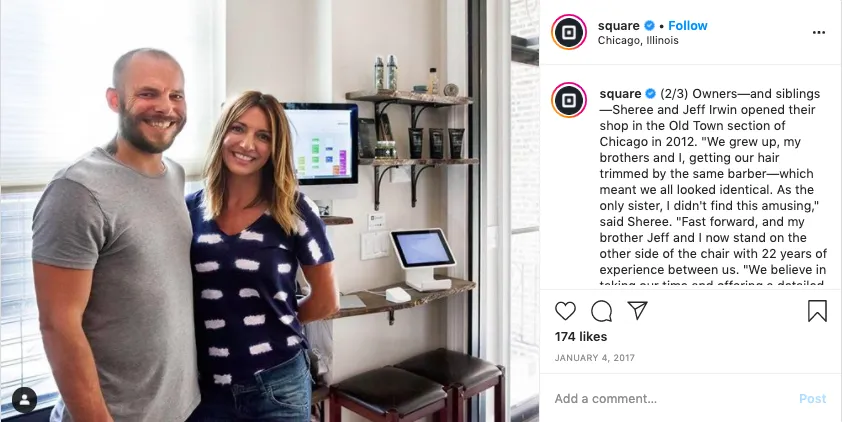The image size is (842, 422).
Task: Click the Post comment button
Action: point(812,399)
